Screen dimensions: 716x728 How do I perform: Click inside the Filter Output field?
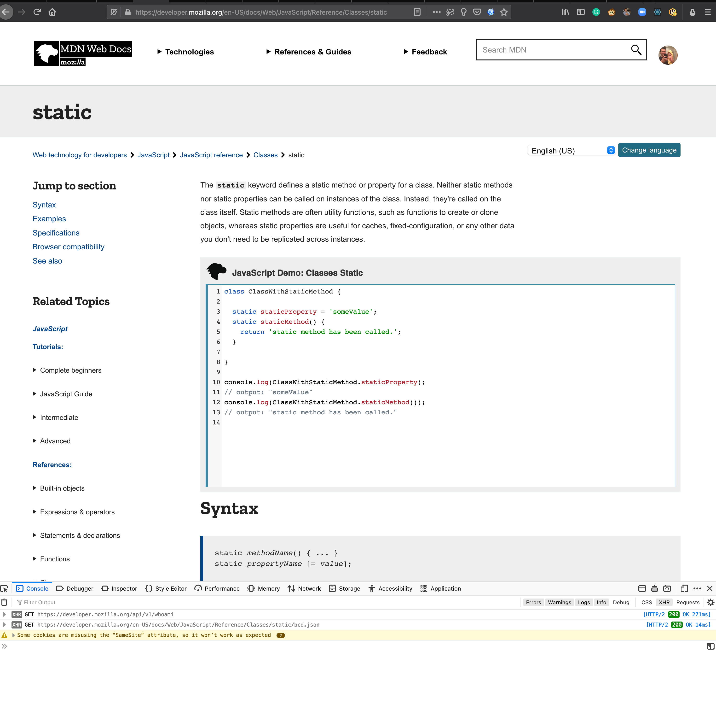pyautogui.click(x=56, y=602)
